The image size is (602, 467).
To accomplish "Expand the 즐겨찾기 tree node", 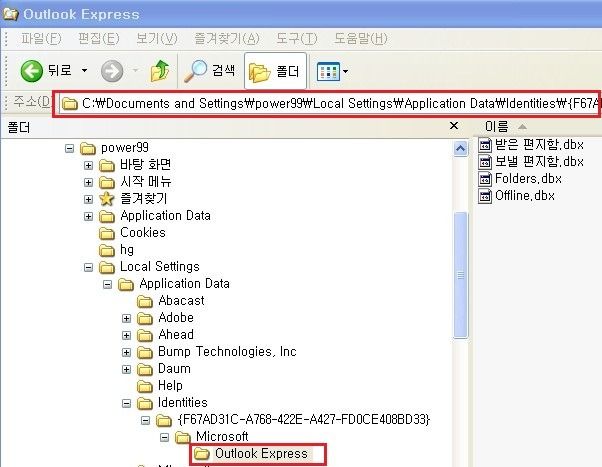I will click(x=88, y=199).
